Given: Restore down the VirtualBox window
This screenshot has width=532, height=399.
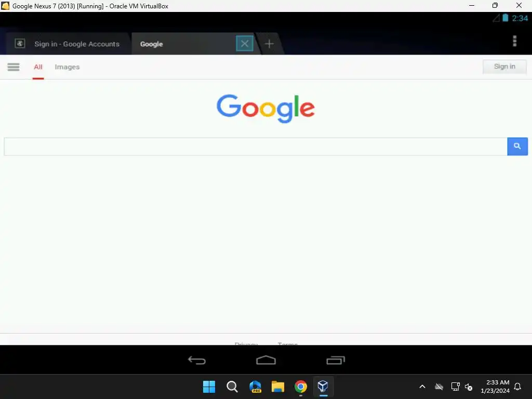Looking at the screenshot, I should (x=495, y=5).
